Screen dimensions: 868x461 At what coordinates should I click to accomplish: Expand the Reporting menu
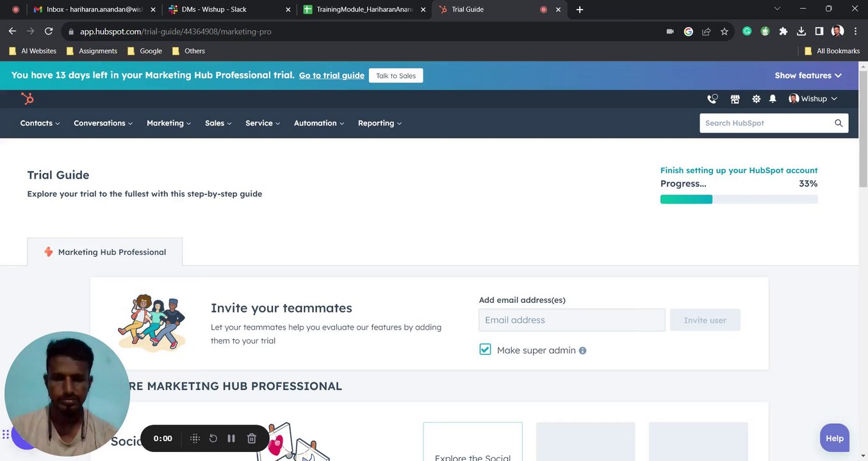[380, 123]
